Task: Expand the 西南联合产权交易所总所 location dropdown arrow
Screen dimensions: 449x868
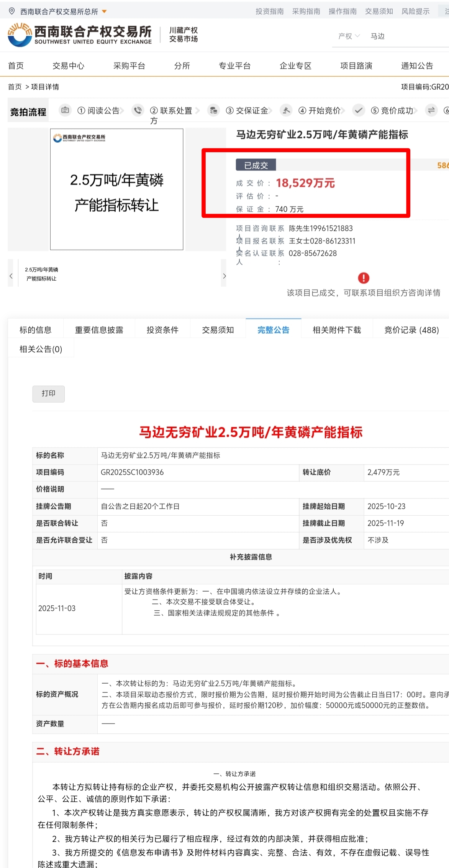Action: 104,12
